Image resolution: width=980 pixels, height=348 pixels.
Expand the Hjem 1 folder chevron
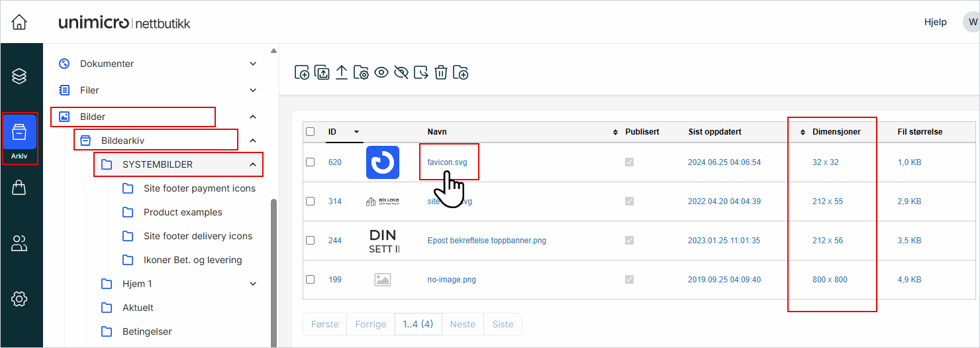point(253,284)
